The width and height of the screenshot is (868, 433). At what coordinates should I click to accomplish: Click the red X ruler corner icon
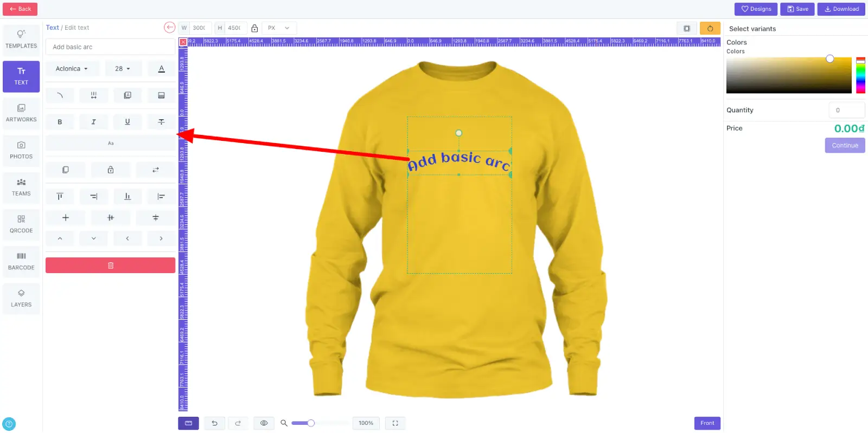tap(183, 42)
